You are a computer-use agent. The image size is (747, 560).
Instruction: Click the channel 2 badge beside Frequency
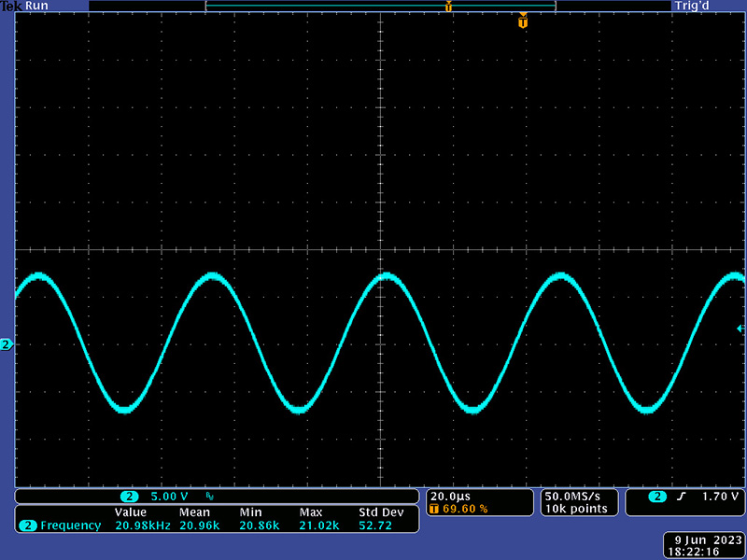(28, 525)
